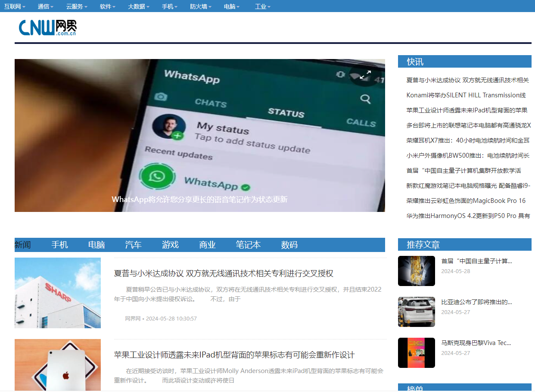Click the 2024-05-27 date under 马斯克 article
Viewport: 535px width, 392px height.
click(x=456, y=353)
